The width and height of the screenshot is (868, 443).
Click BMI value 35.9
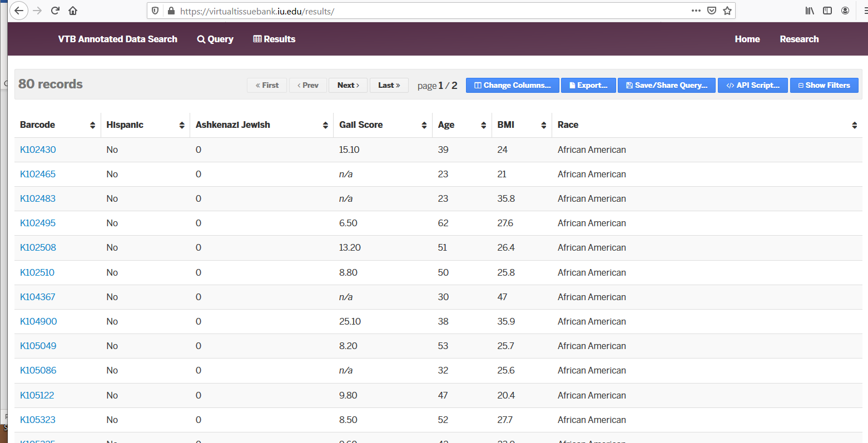pos(506,321)
